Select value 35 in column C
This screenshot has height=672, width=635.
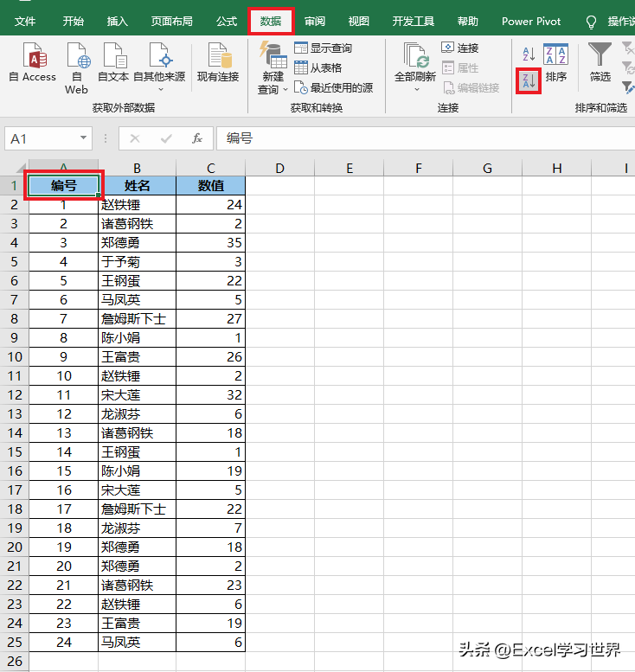point(210,242)
